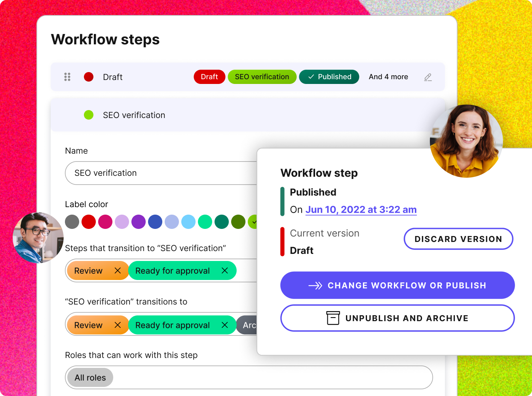
Task: Select the purple label color swatch
Action: (x=139, y=222)
